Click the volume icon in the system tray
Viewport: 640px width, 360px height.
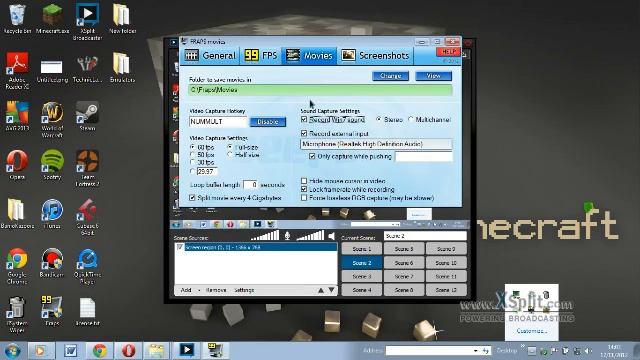pos(588,351)
